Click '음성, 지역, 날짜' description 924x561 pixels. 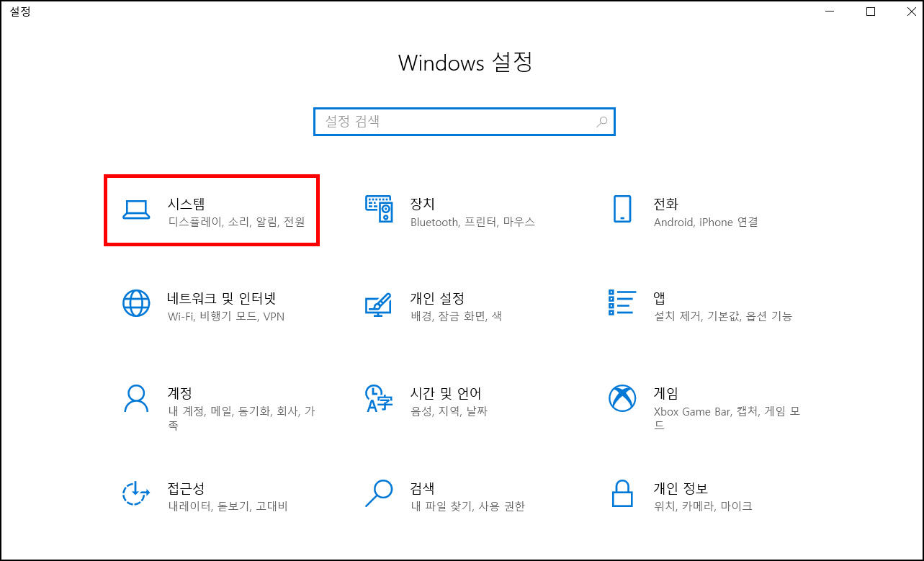click(x=449, y=412)
